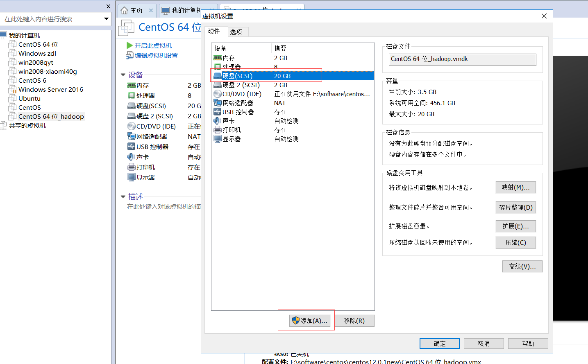Click 声卡 icon in VM summary panel

(131, 157)
